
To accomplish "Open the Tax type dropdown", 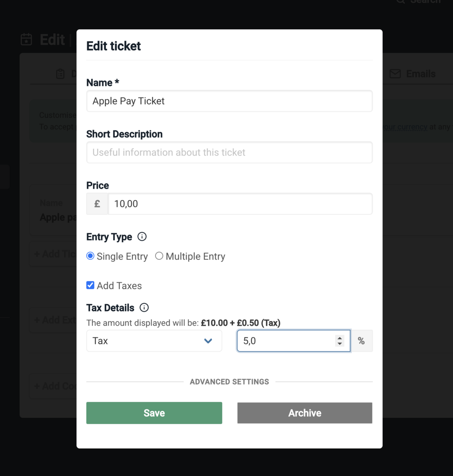I will coord(154,341).
